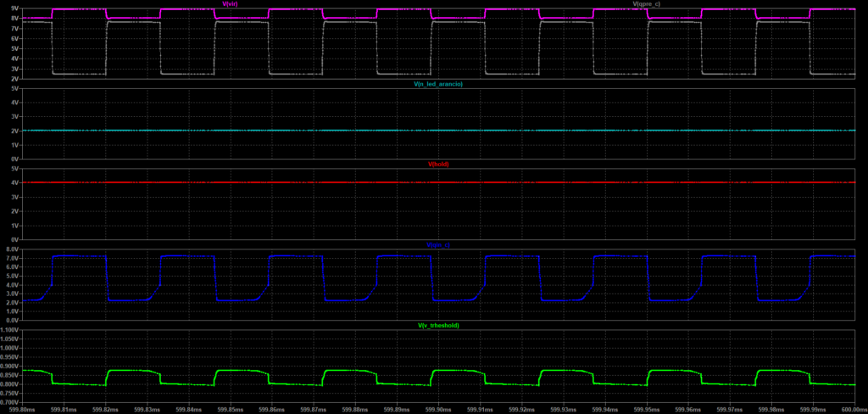
Task: Select the V(vir) trace label
Action: tap(230, 4)
